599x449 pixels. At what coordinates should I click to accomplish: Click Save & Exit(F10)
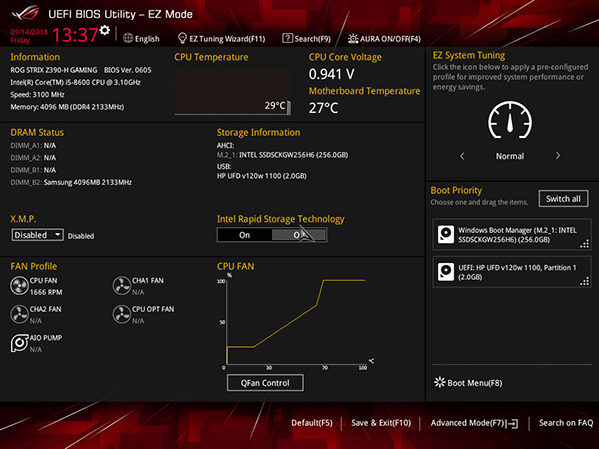tap(381, 423)
